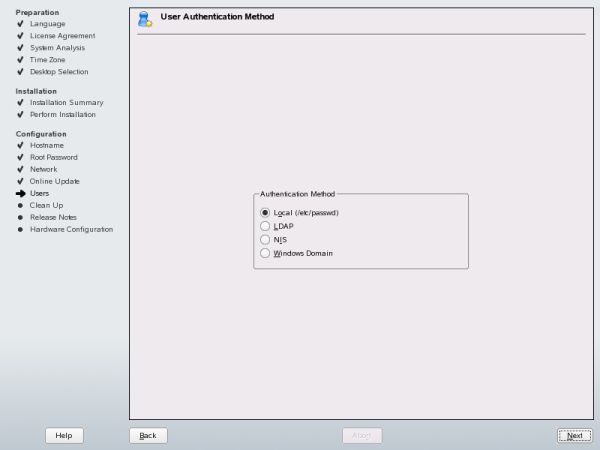Click the checkmark beside Root Password
The width and height of the screenshot is (600, 450).
(x=20, y=157)
